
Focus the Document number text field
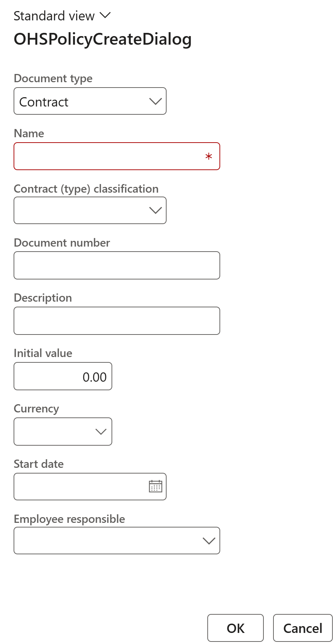coord(117,266)
